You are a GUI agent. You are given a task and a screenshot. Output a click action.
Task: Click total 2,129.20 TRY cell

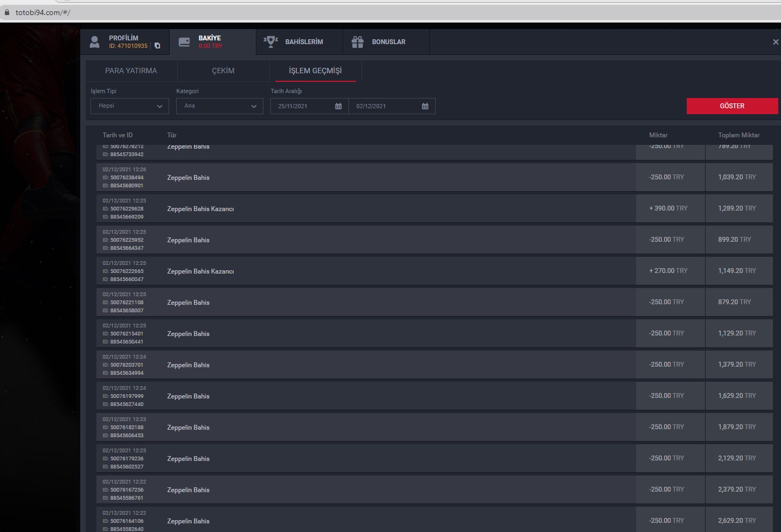(x=738, y=458)
